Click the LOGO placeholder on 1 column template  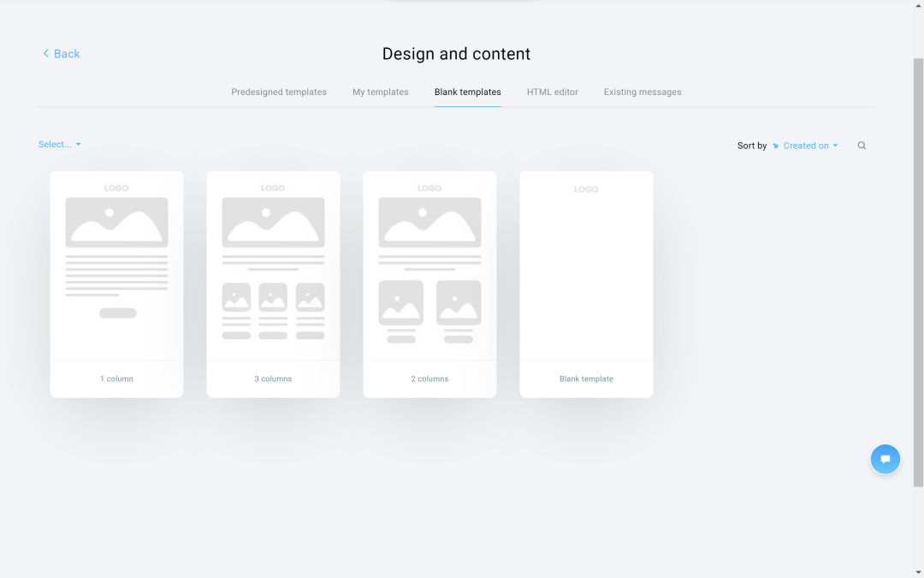click(116, 188)
